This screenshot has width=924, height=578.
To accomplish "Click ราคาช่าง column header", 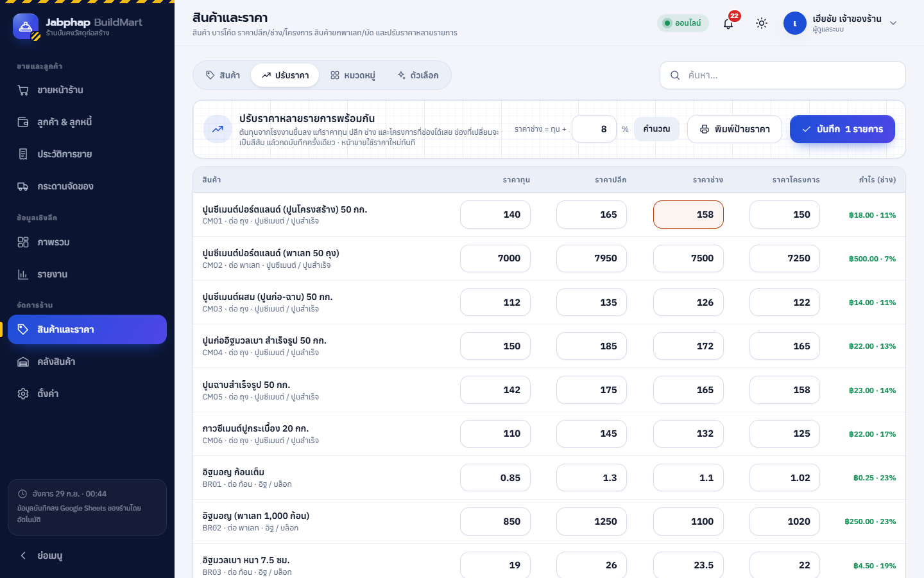I will [x=708, y=180].
